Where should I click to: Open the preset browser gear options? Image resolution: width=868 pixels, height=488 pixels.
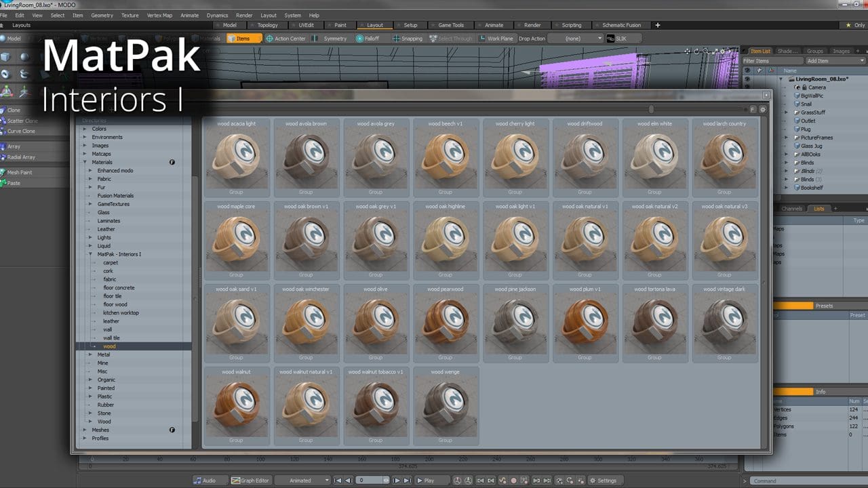[763, 109]
